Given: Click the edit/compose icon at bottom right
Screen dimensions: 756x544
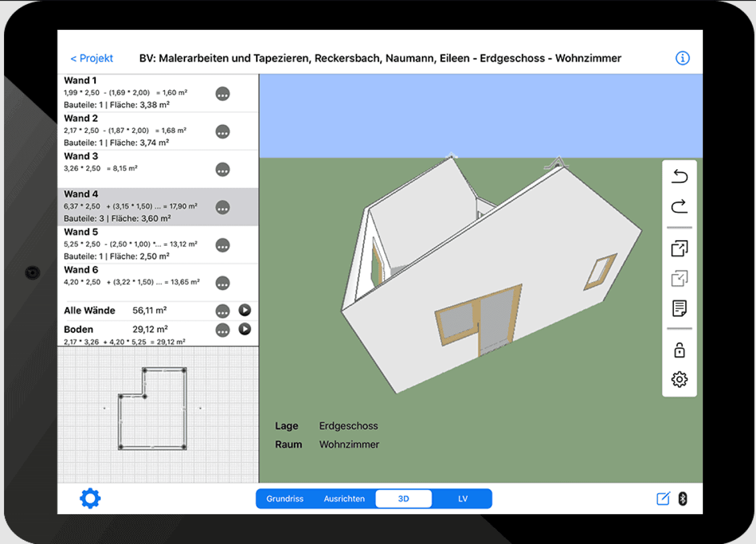Looking at the screenshot, I should coord(663,499).
